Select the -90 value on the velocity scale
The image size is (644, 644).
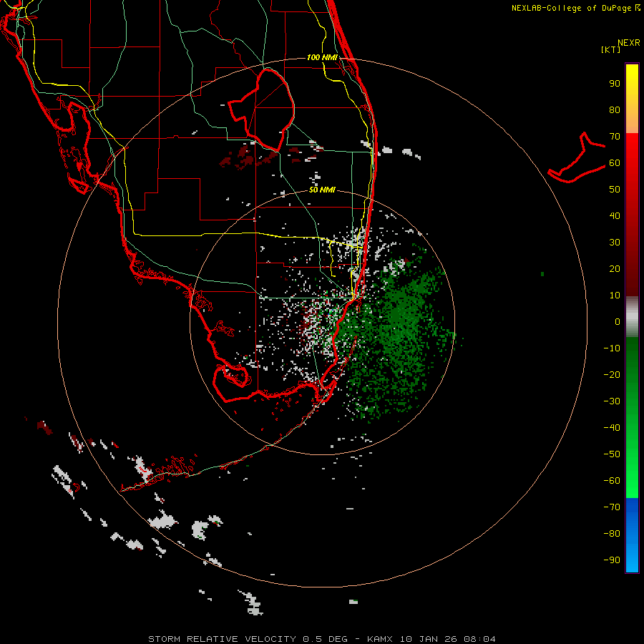612,560
